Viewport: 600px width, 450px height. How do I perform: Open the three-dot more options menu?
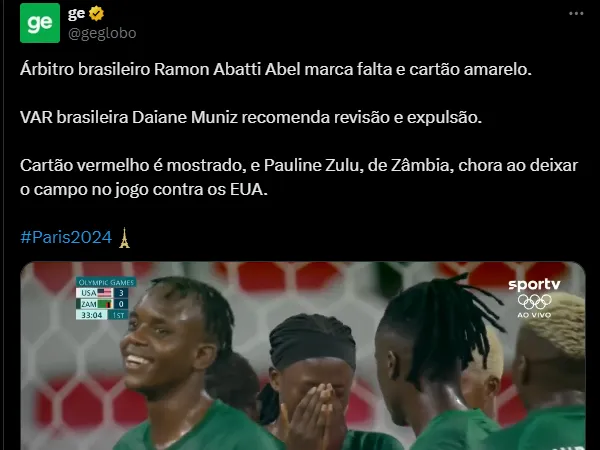(x=576, y=13)
